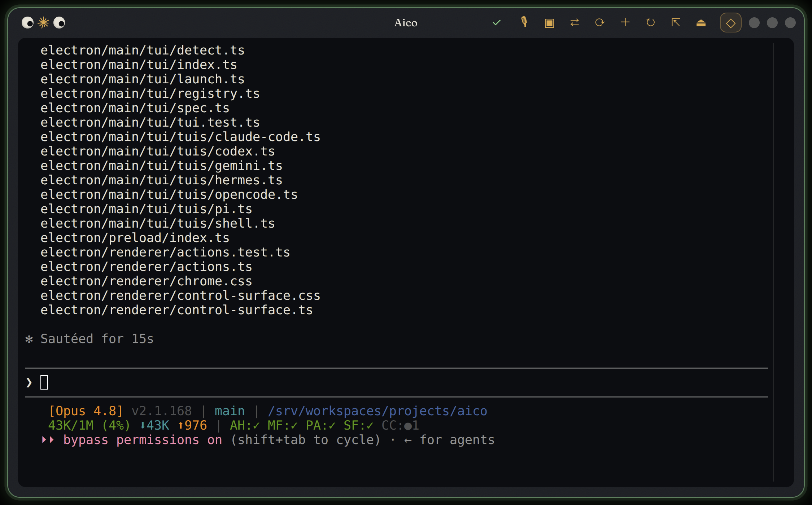Click electron/main/tui/launch.ts line
The height and width of the screenshot is (505, 812).
pos(143,79)
